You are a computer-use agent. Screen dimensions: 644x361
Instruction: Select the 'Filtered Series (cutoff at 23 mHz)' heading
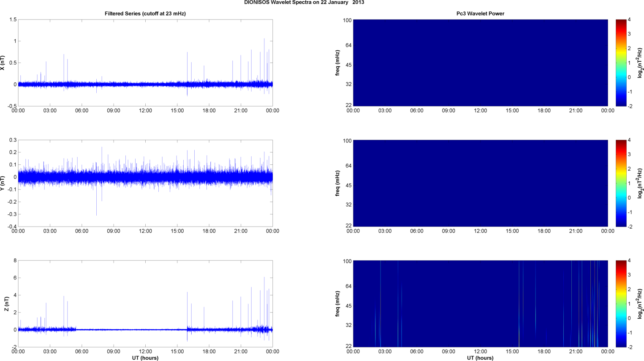point(145,14)
